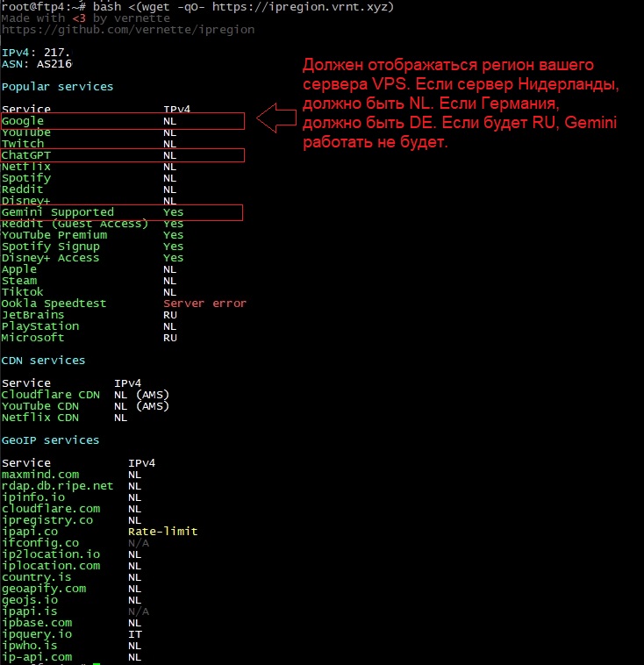Click the 'Server error' value for Ookla
The image size is (644, 665).
point(204,304)
